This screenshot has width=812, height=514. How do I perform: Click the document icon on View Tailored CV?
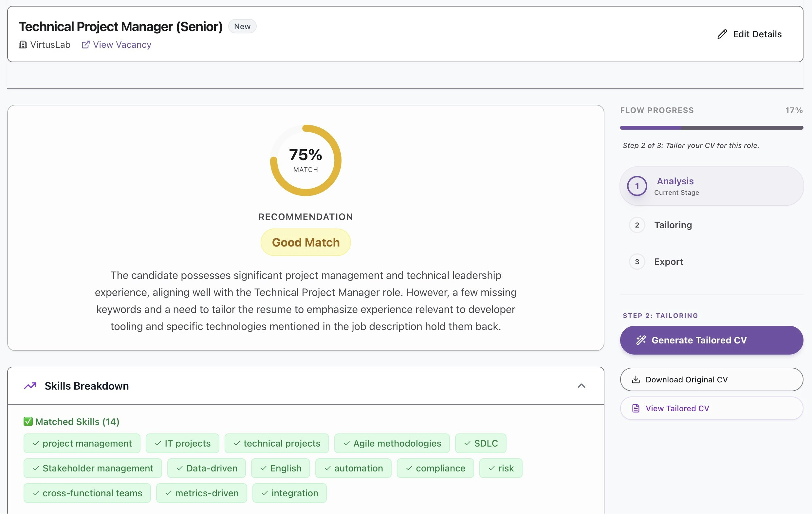pyautogui.click(x=636, y=409)
